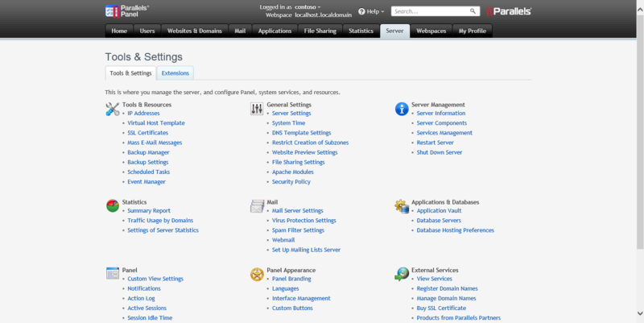Open the Users navigation tab
The height and width of the screenshot is (323, 644).
pyautogui.click(x=147, y=31)
